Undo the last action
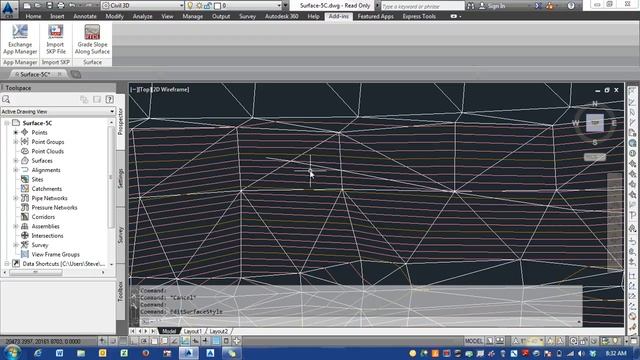The width and height of the screenshot is (640, 360). coord(72,6)
